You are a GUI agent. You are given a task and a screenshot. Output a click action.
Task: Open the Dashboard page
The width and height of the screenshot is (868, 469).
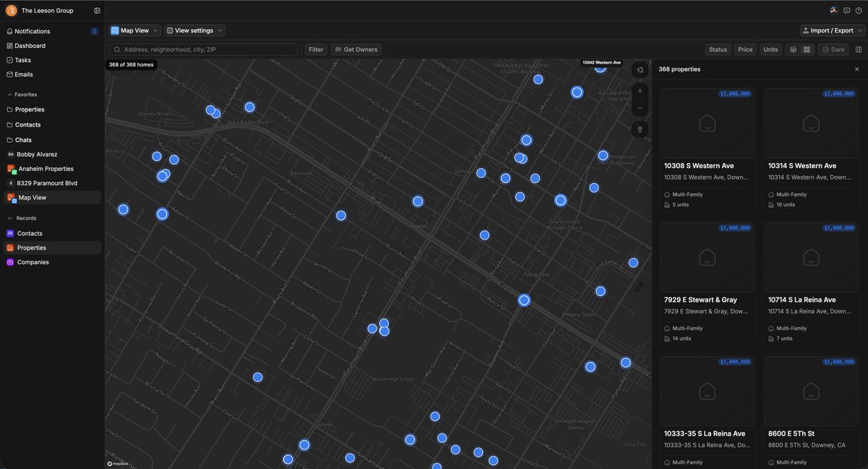click(x=52, y=46)
